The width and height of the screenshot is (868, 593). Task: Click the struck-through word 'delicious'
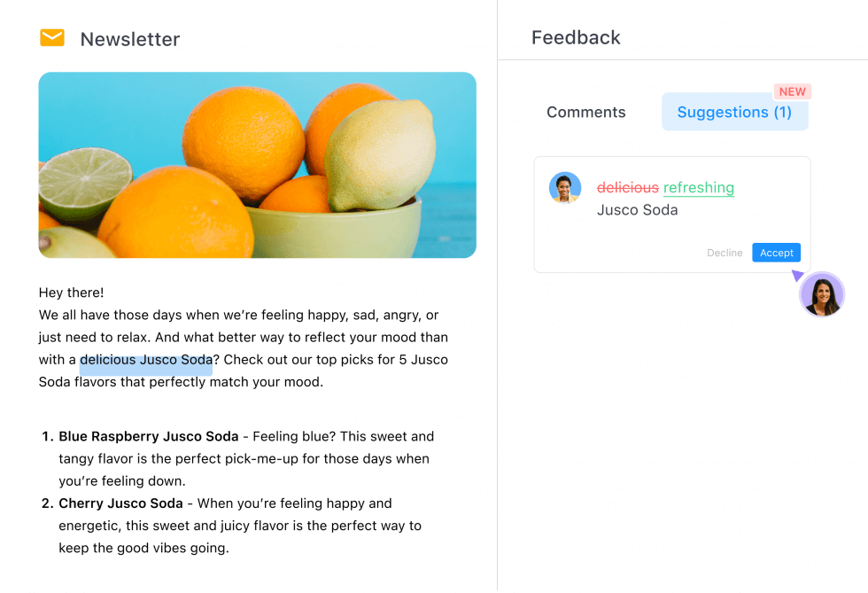click(x=628, y=188)
